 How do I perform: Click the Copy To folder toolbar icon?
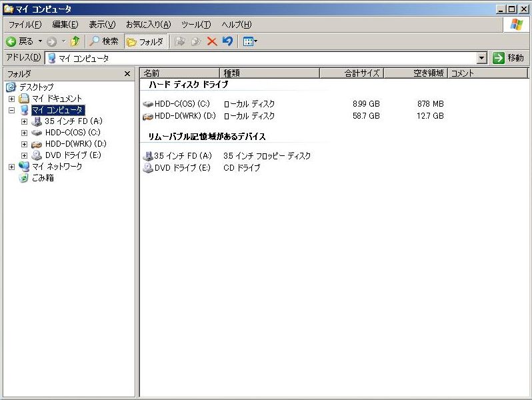point(196,42)
